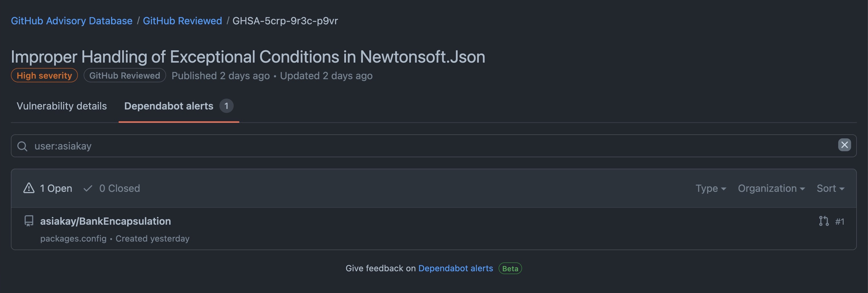Go to GitHub Advisory Database breadcrumb

(x=71, y=21)
